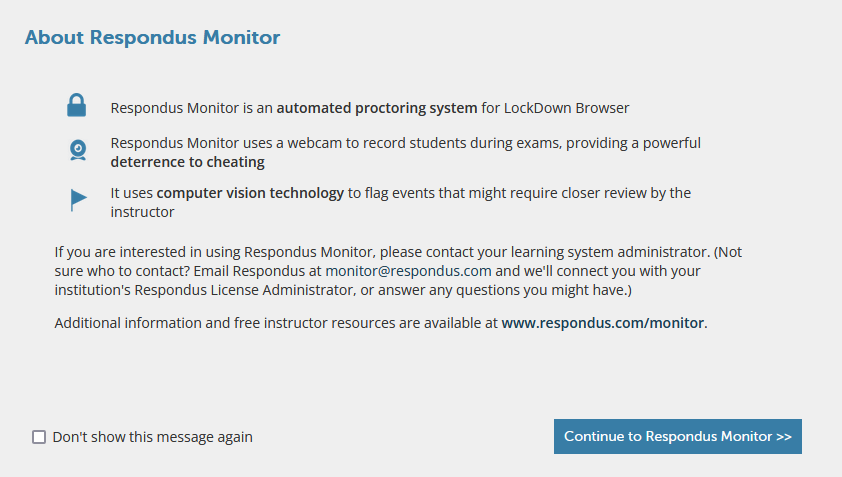Click the bold "computer vision technology" phrase

[x=250, y=193]
